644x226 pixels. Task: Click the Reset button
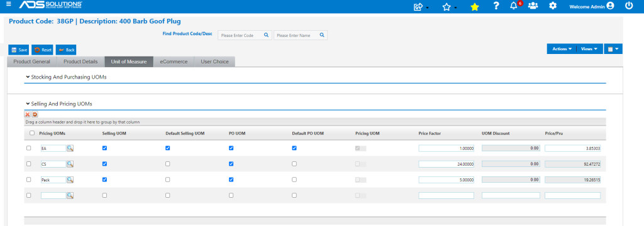pyautogui.click(x=42, y=50)
